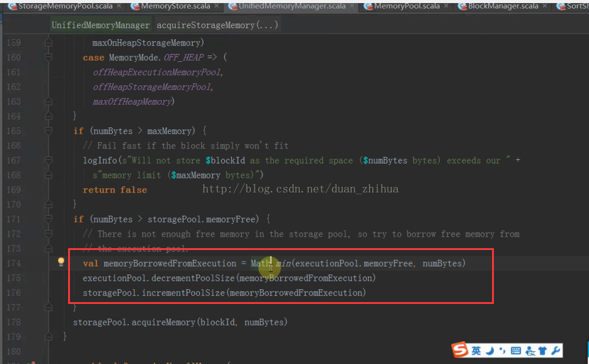Click the fold end marker at line 179

click(48, 336)
